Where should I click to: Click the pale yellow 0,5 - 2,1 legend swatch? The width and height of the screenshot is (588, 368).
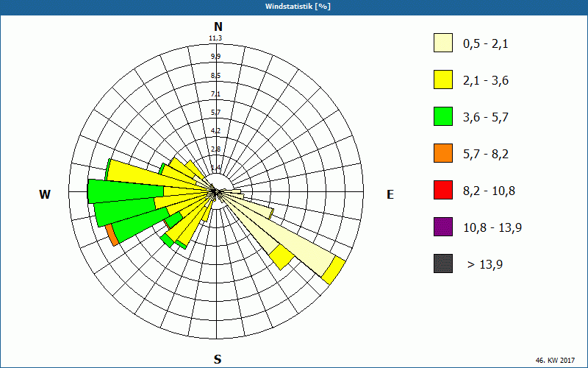point(443,43)
